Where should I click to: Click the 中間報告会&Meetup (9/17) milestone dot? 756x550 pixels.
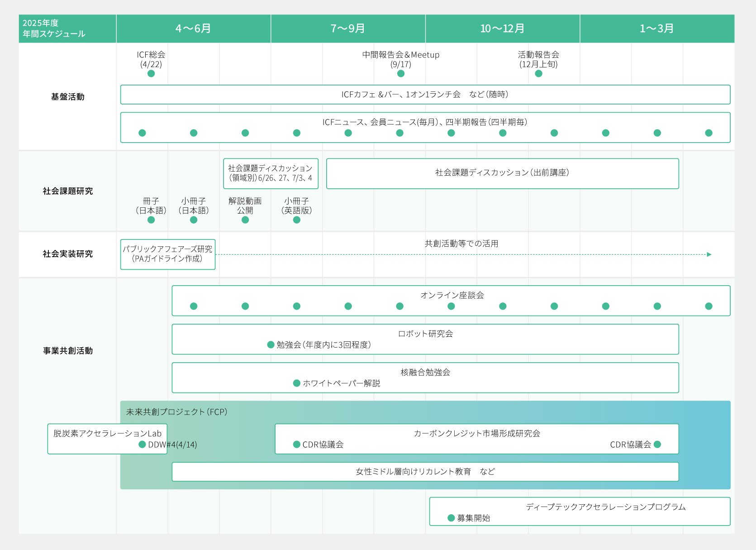(401, 73)
